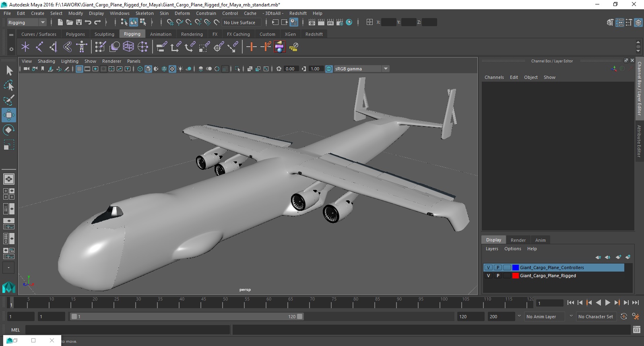The width and height of the screenshot is (644, 346).
Task: Choose the Paint Selection tool
Action: coord(9,100)
